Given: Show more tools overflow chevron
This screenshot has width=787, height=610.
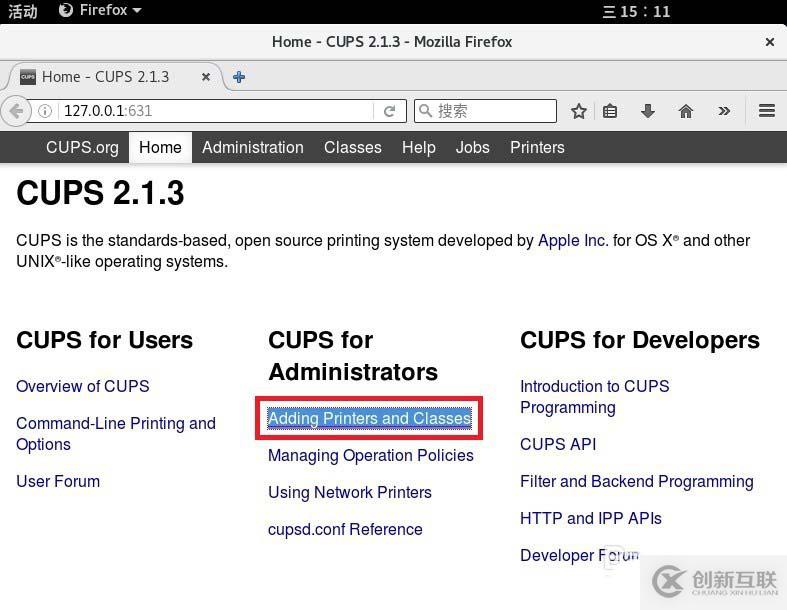Looking at the screenshot, I should tap(724, 111).
